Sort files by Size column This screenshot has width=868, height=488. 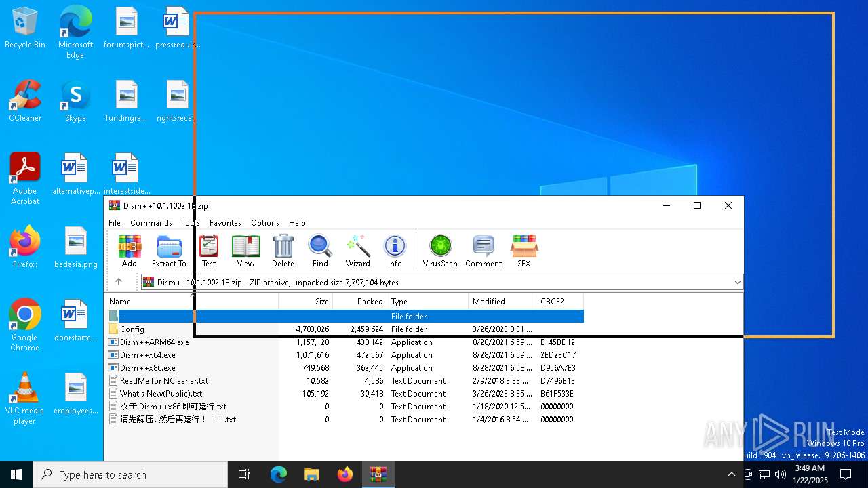click(x=305, y=302)
